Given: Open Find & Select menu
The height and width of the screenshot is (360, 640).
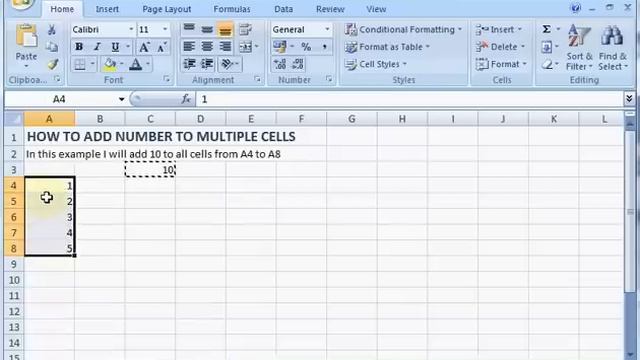Looking at the screenshot, I should click(x=613, y=47).
